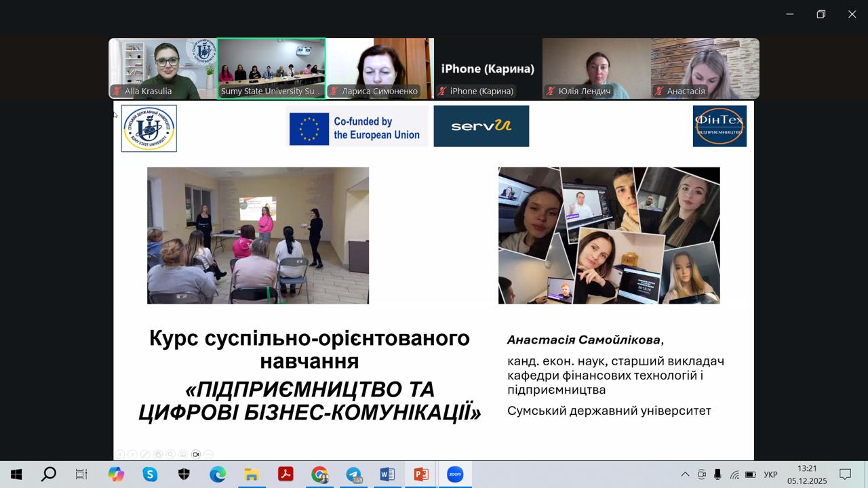Click Лариса Симоненко participant tile
868x488 pixels.
(380, 68)
